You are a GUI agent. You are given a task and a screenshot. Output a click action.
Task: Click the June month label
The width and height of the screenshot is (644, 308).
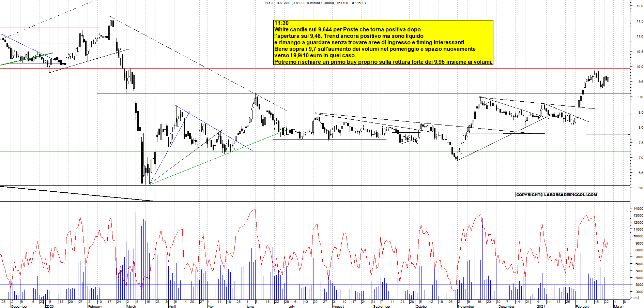tap(250, 306)
